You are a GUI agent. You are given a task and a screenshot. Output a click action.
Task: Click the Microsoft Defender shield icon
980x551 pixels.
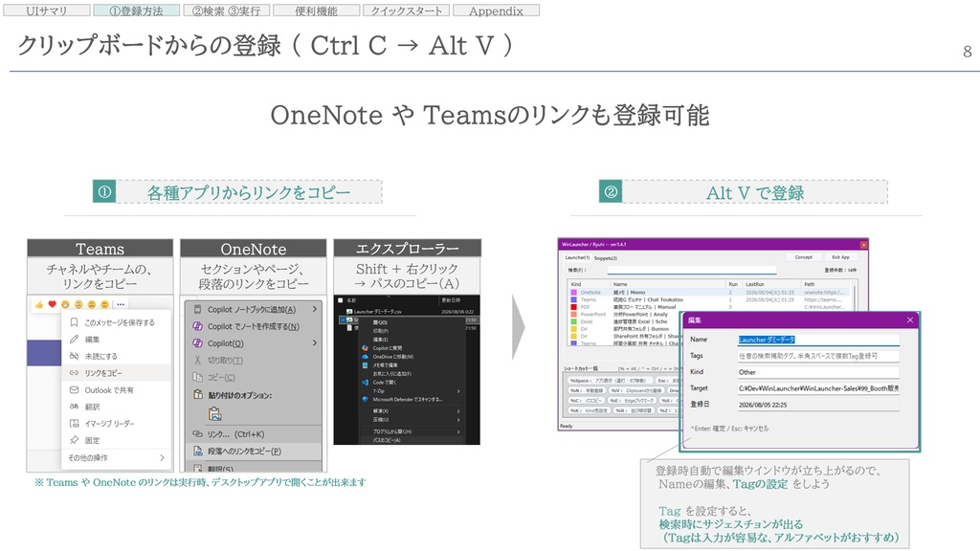coord(365,399)
